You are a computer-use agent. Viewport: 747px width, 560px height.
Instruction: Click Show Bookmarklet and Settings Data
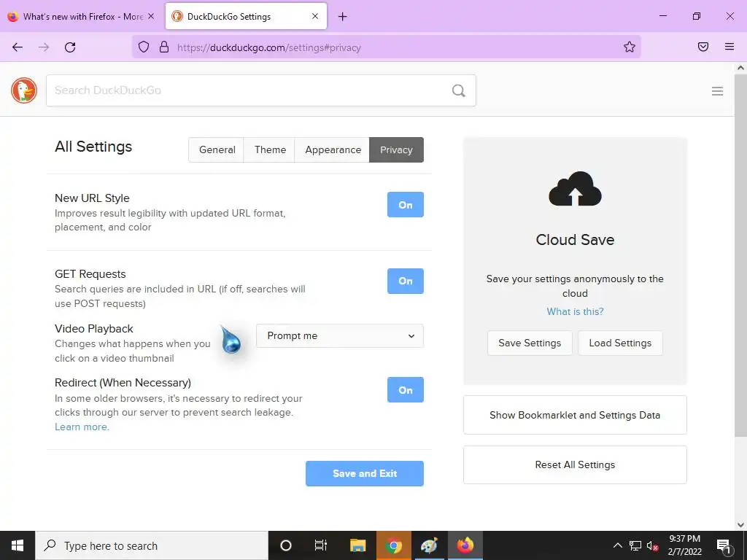click(x=575, y=415)
